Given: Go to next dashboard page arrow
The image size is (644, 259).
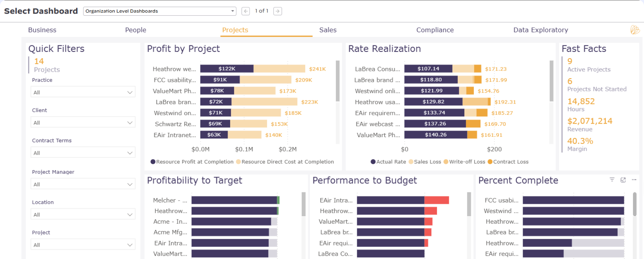Looking at the screenshot, I should click(x=278, y=11).
